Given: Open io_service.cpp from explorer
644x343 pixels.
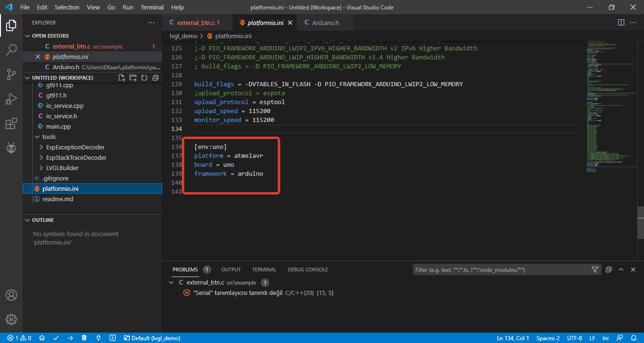Looking at the screenshot, I should [65, 106].
